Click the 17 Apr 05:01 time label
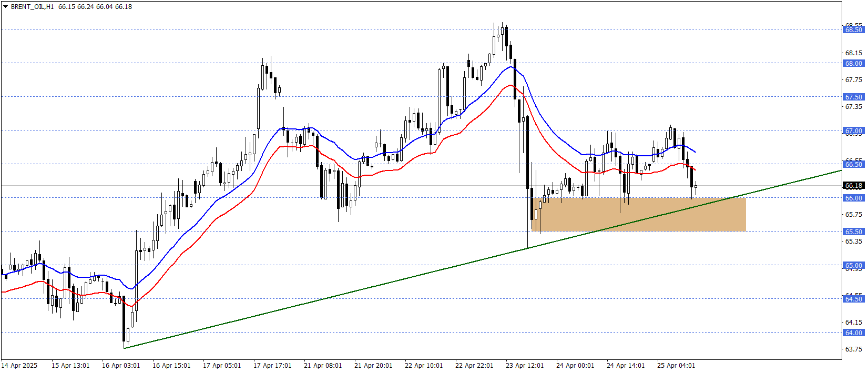 coord(222,365)
